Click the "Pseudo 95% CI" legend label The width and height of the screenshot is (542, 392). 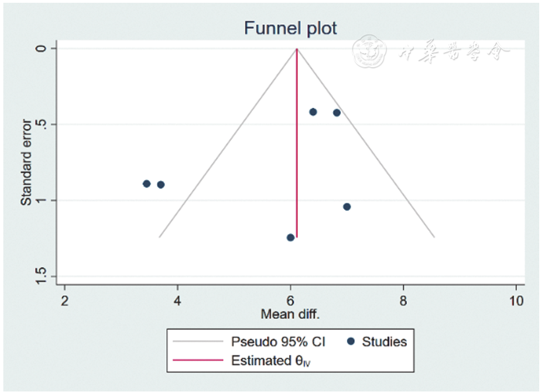click(x=278, y=341)
